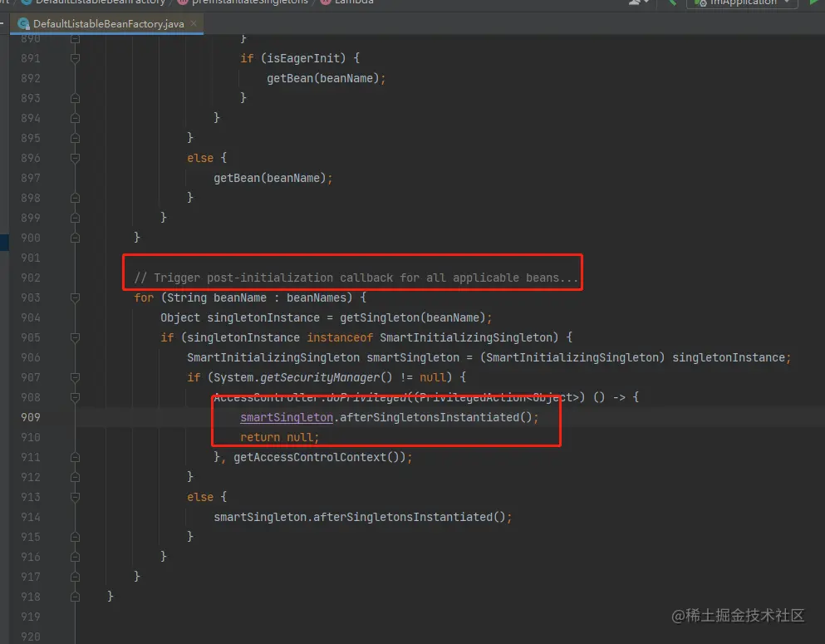Click line number 909 in the gutter

point(31,417)
